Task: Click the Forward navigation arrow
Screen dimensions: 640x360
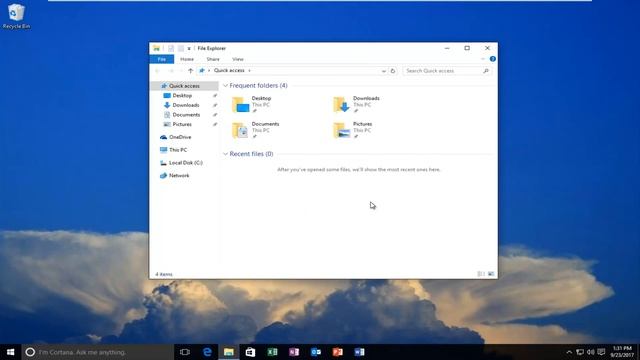Action: [x=171, y=71]
